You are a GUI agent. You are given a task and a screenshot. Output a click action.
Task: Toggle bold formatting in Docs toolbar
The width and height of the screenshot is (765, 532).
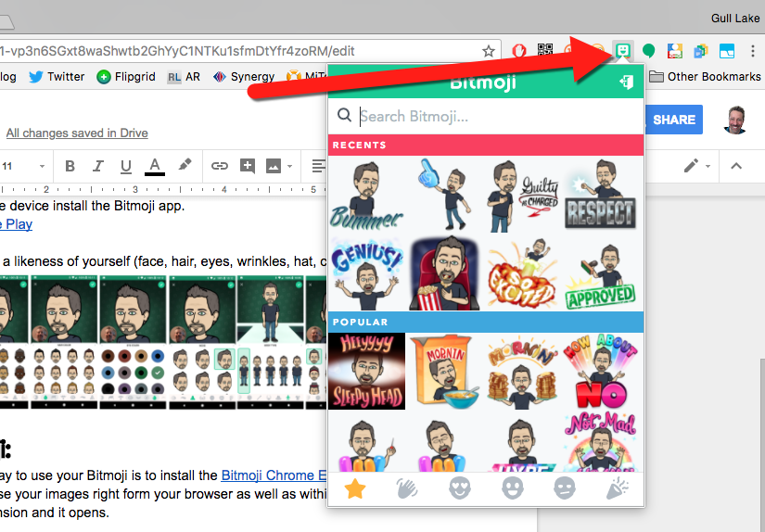tap(70, 166)
